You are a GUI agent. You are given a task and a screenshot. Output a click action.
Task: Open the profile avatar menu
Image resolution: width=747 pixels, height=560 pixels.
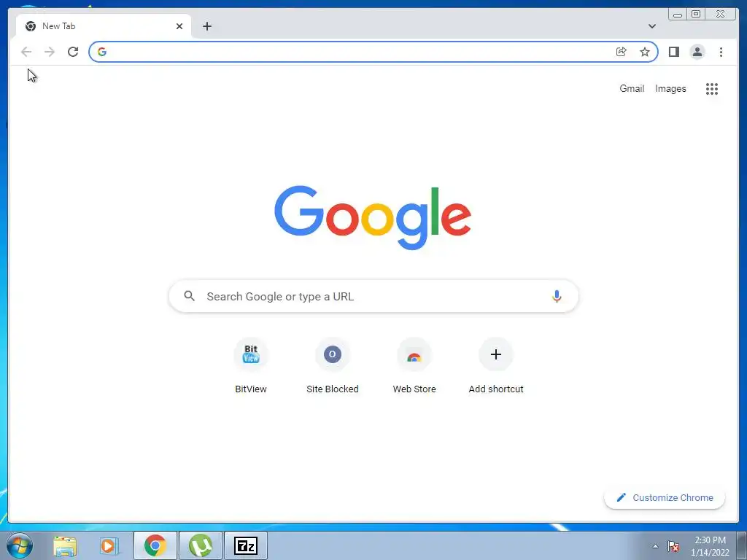[697, 52]
